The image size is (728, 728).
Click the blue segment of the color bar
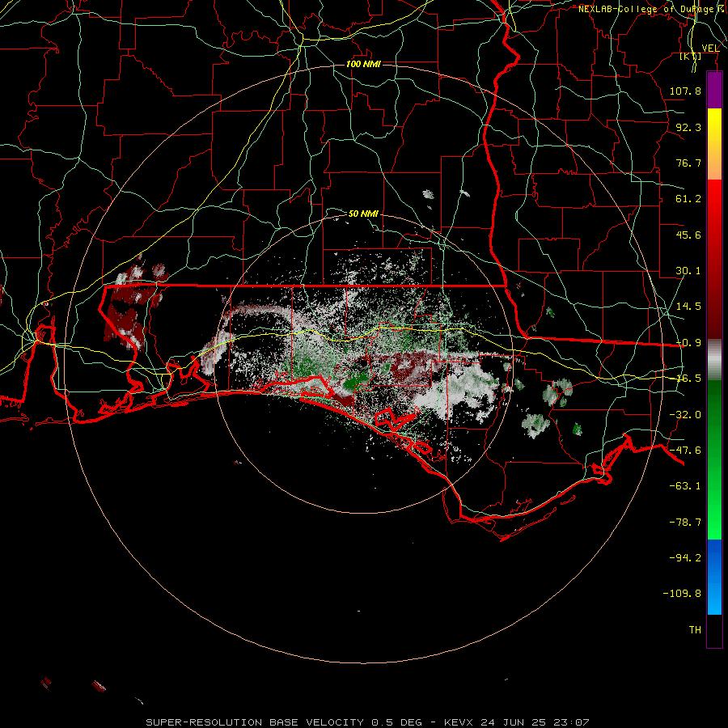pos(714,577)
